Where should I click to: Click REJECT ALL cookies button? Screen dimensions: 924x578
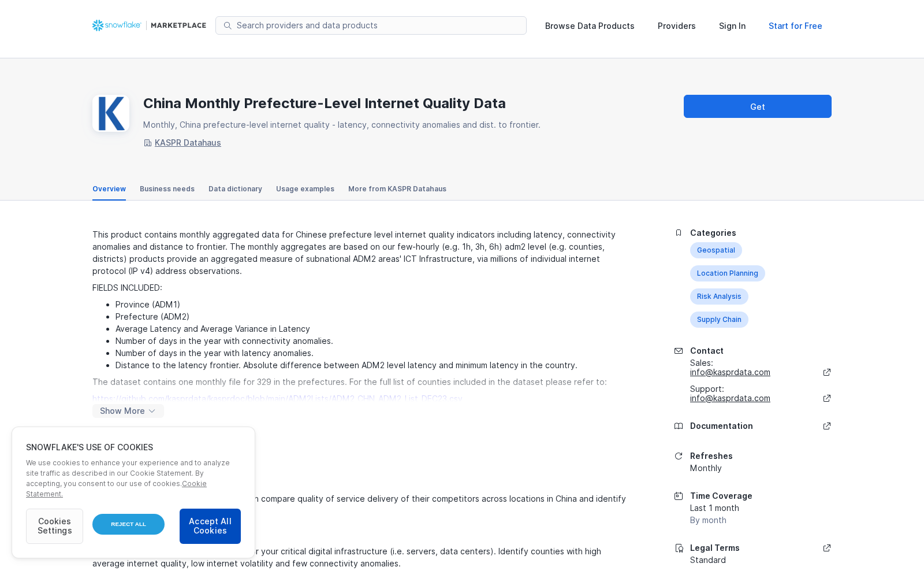[128, 524]
